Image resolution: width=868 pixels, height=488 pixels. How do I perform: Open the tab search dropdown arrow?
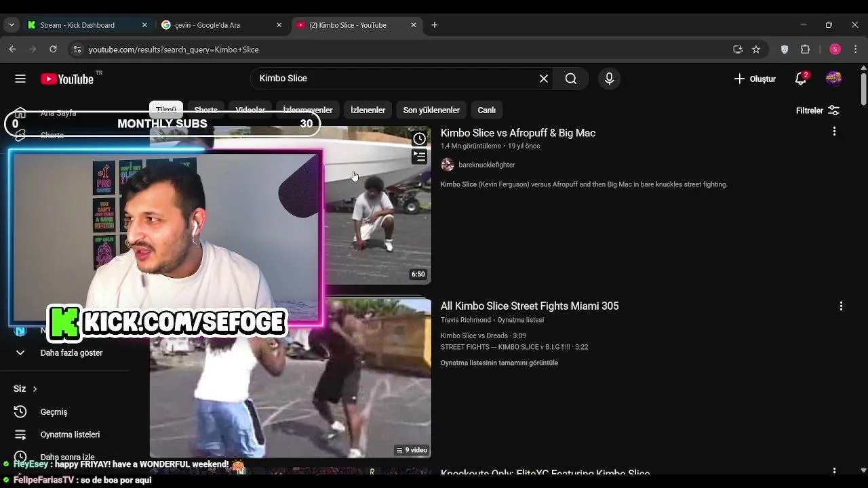coord(12,25)
